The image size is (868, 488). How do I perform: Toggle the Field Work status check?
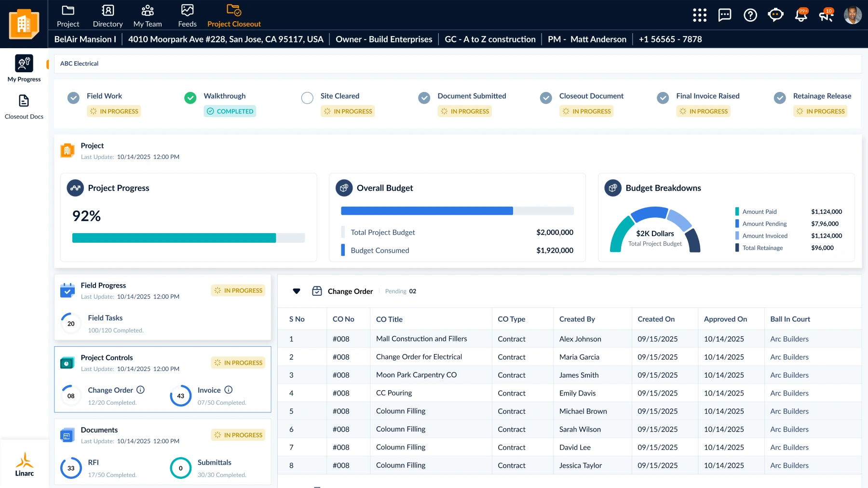coord(73,98)
